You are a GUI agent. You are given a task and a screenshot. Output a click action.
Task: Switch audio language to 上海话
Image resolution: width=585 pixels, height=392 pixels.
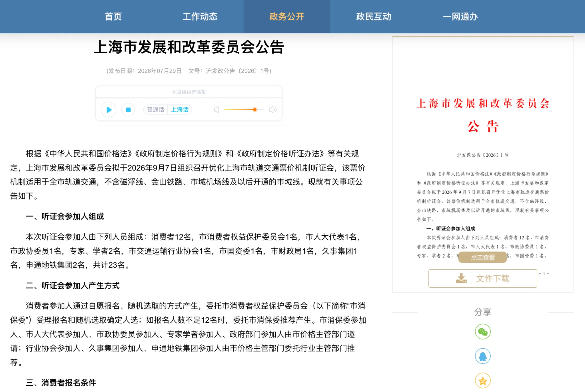(x=180, y=110)
